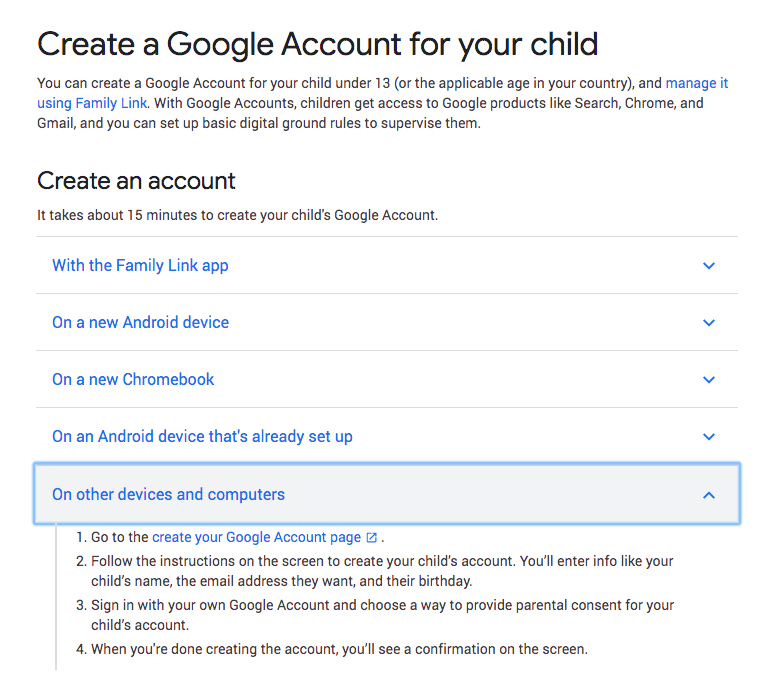769x691 pixels.
Task: Click the external link icon after Google Account page
Action: [372, 538]
